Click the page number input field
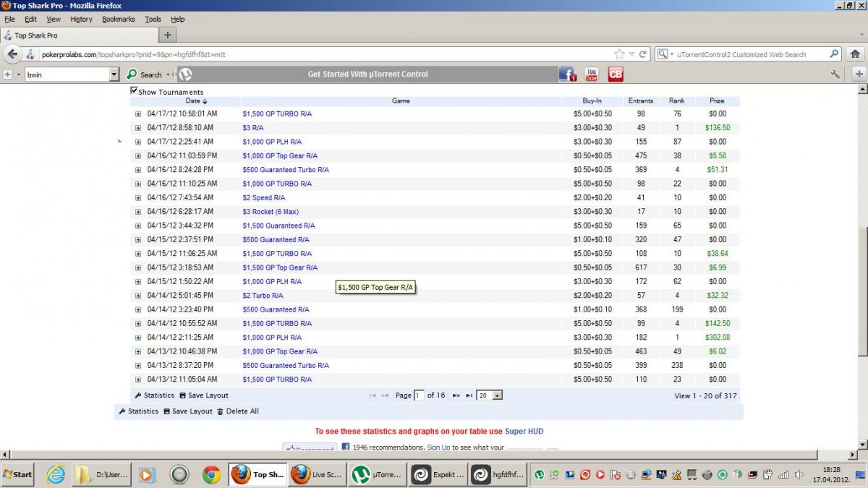Viewport: 868px width, 488px height. [x=419, y=395]
